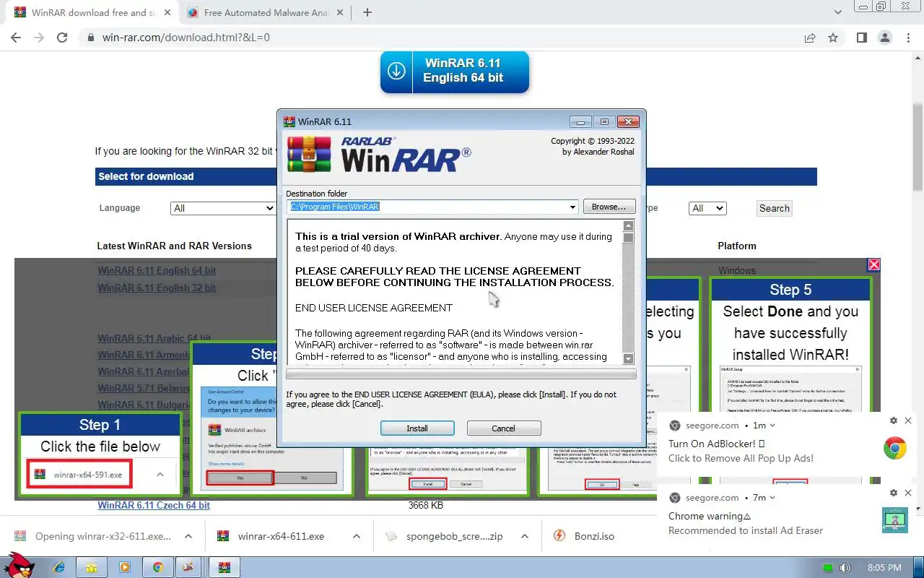
Task: Open the All dropdown beside Search
Action: (x=707, y=208)
